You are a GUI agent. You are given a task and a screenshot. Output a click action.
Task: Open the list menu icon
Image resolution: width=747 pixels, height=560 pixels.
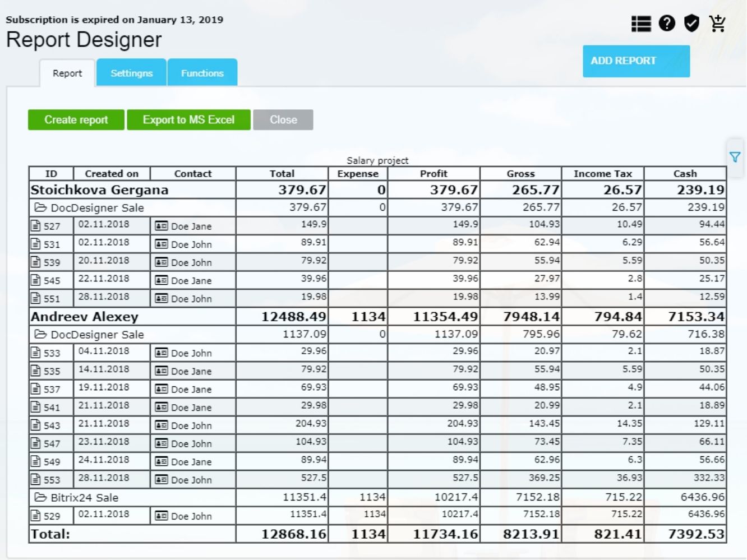click(x=641, y=24)
